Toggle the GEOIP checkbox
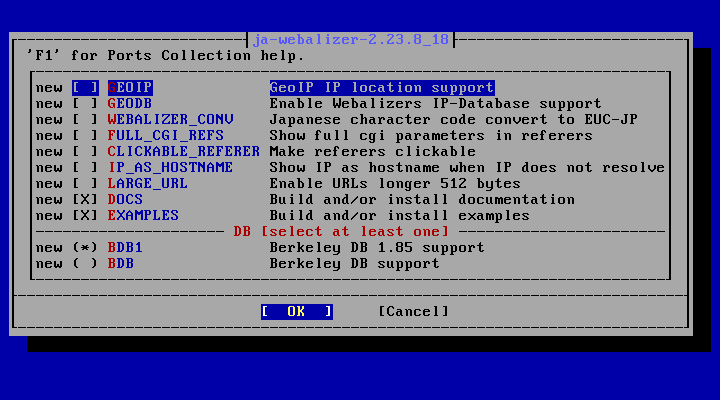Viewport: 720px width, 400px height. click(85, 87)
